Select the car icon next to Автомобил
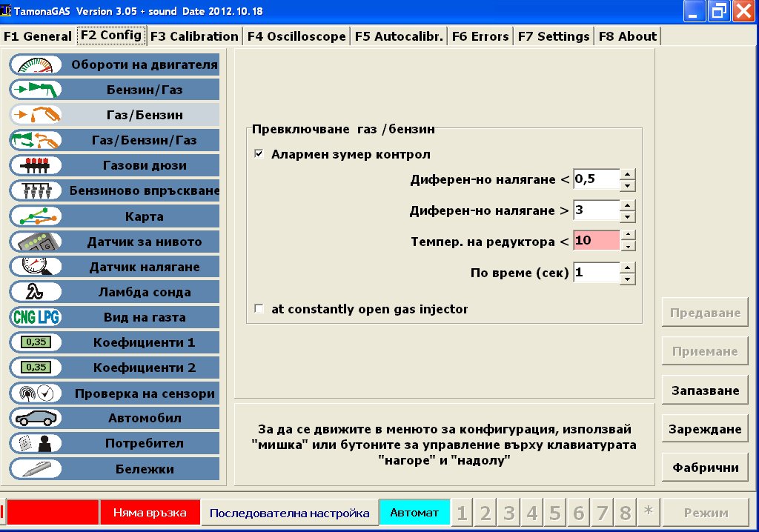Screen dimensions: 759x532 [36, 418]
